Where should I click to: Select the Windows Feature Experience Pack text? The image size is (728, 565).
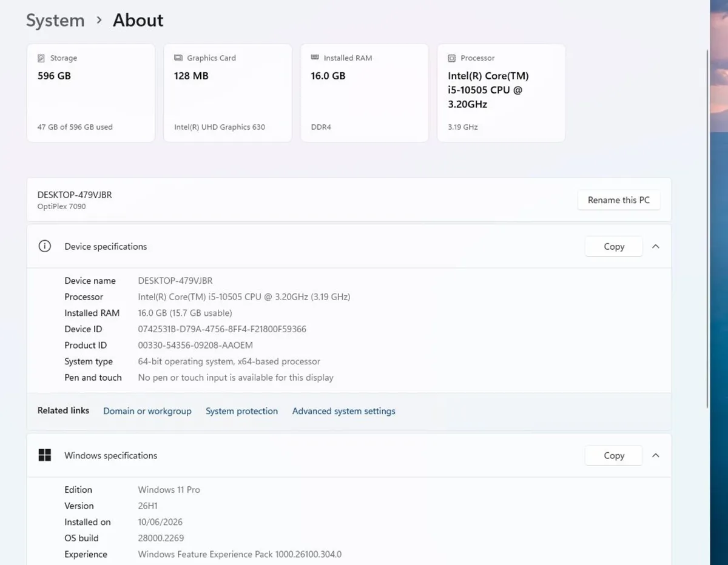(240, 555)
